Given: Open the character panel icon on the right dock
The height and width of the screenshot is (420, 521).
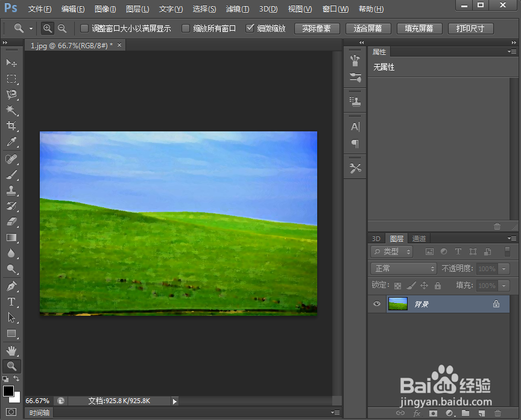Looking at the screenshot, I should pyautogui.click(x=355, y=125).
